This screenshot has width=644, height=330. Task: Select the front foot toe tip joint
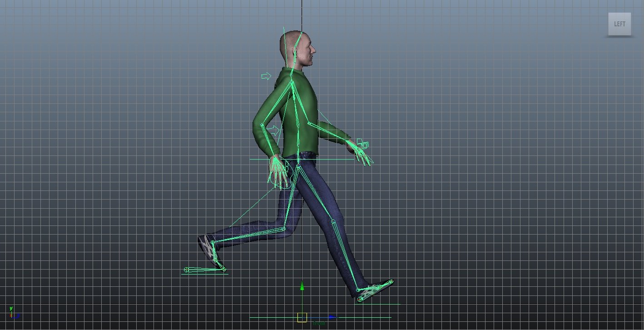pos(391,282)
